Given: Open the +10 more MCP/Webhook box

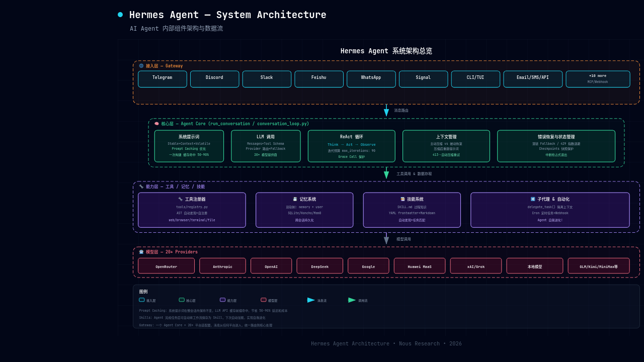Looking at the screenshot, I should click(598, 79).
